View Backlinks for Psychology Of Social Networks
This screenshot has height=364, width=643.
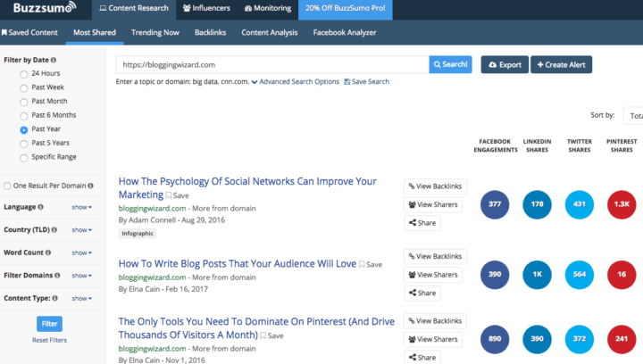click(435, 186)
